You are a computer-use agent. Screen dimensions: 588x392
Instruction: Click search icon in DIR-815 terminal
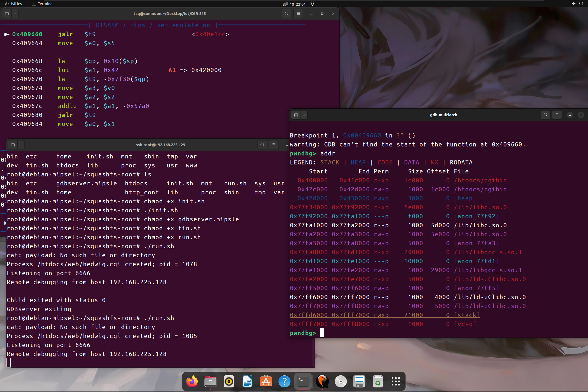[287, 14]
